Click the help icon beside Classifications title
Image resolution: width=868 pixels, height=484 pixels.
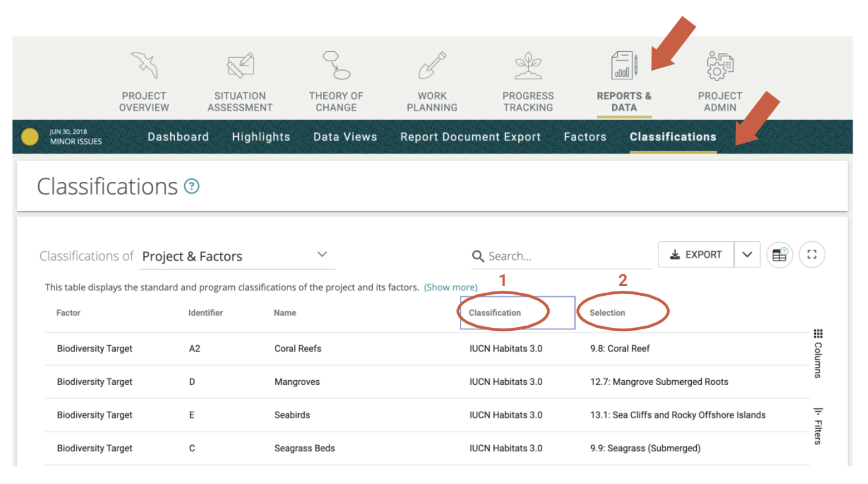click(x=191, y=186)
